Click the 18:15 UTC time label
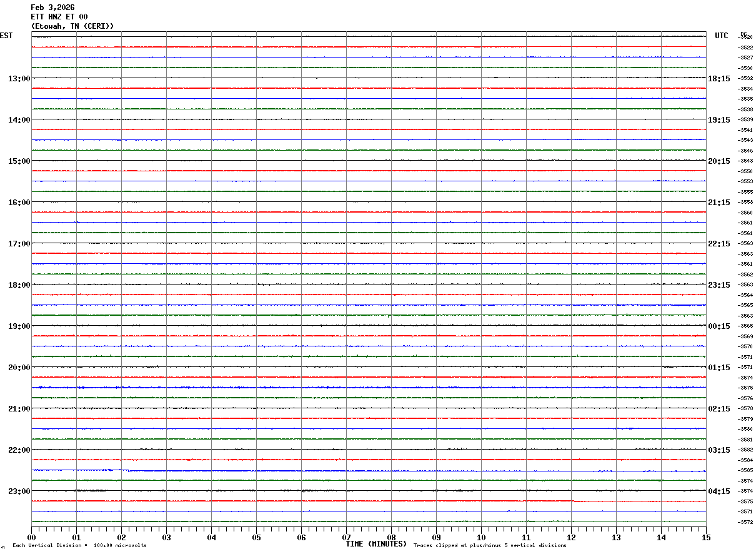Image resolution: width=756 pixels, height=554 pixels. pyautogui.click(x=719, y=79)
